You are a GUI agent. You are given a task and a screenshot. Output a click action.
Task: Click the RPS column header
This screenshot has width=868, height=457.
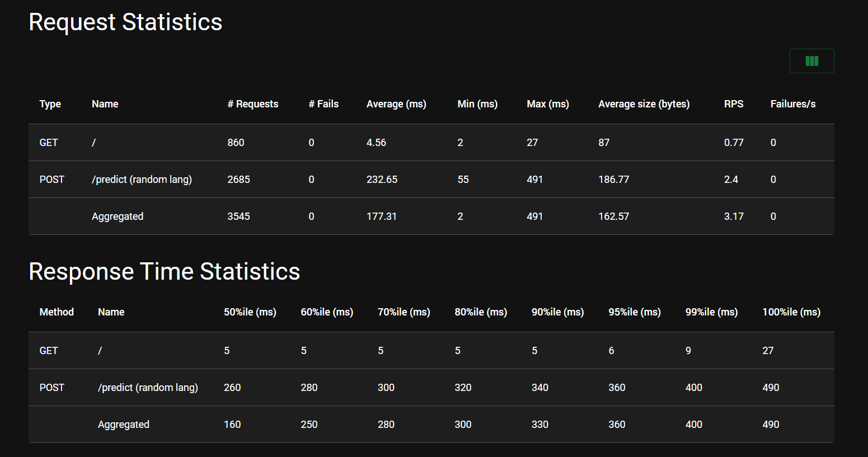click(x=734, y=104)
